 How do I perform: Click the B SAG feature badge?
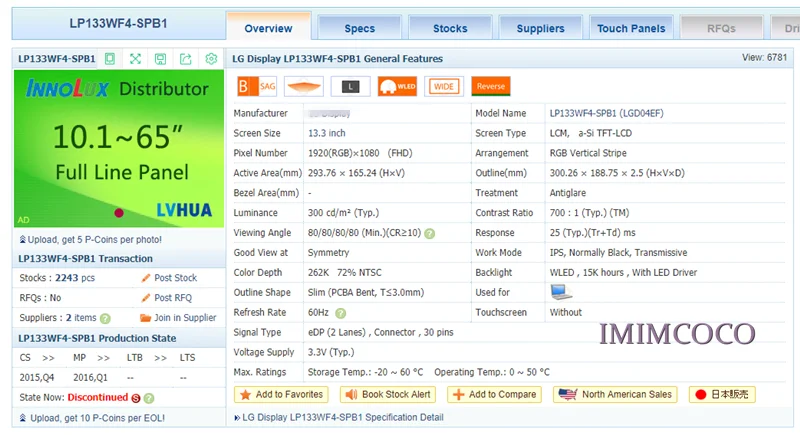(257, 86)
